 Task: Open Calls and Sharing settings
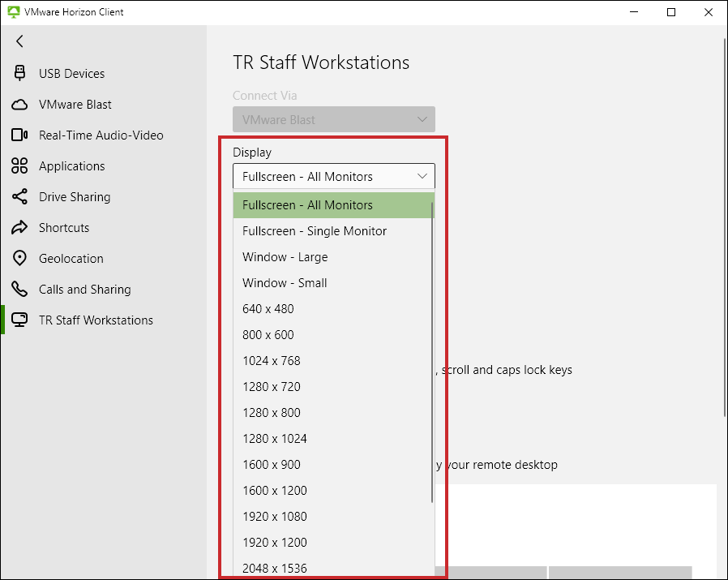104,289
